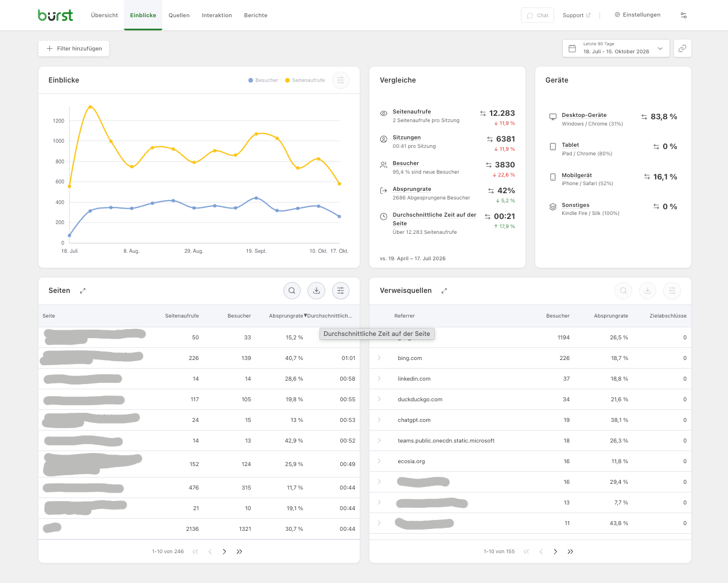The image size is (728, 583).
Task: Open the Chat button
Action: 538,15
